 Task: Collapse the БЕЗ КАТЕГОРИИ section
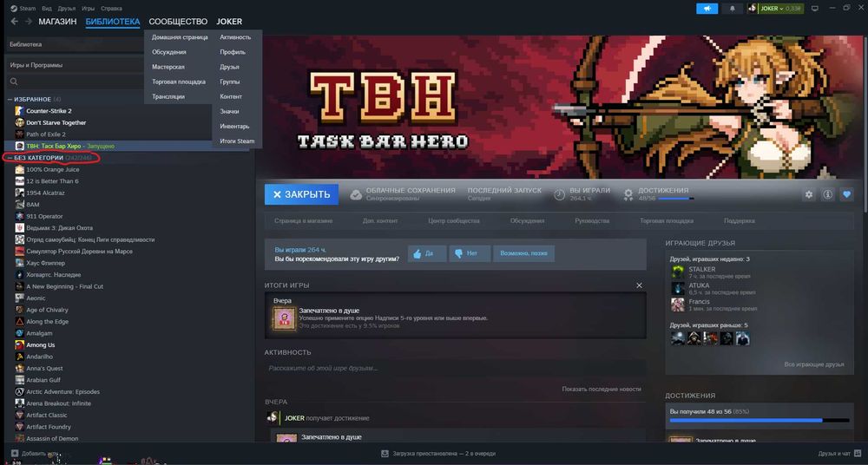coord(10,158)
